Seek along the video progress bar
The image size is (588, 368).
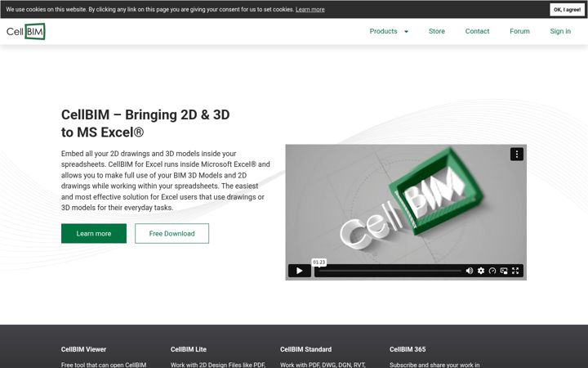click(390, 271)
